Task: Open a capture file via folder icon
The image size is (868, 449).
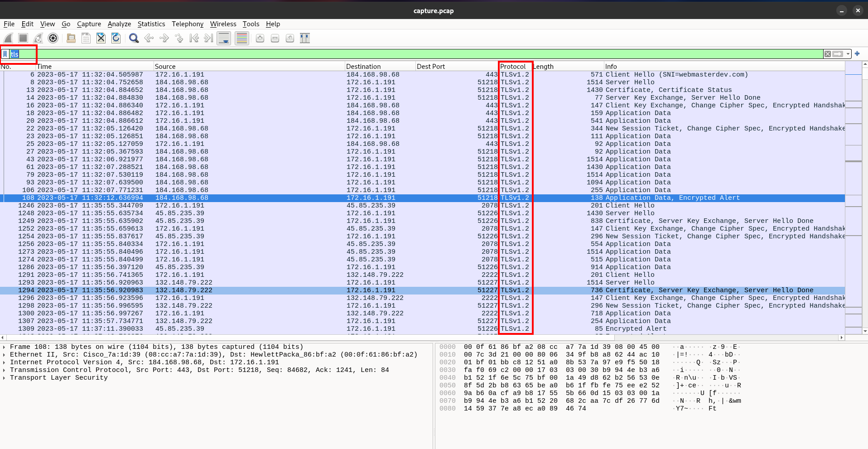Action: click(71, 39)
